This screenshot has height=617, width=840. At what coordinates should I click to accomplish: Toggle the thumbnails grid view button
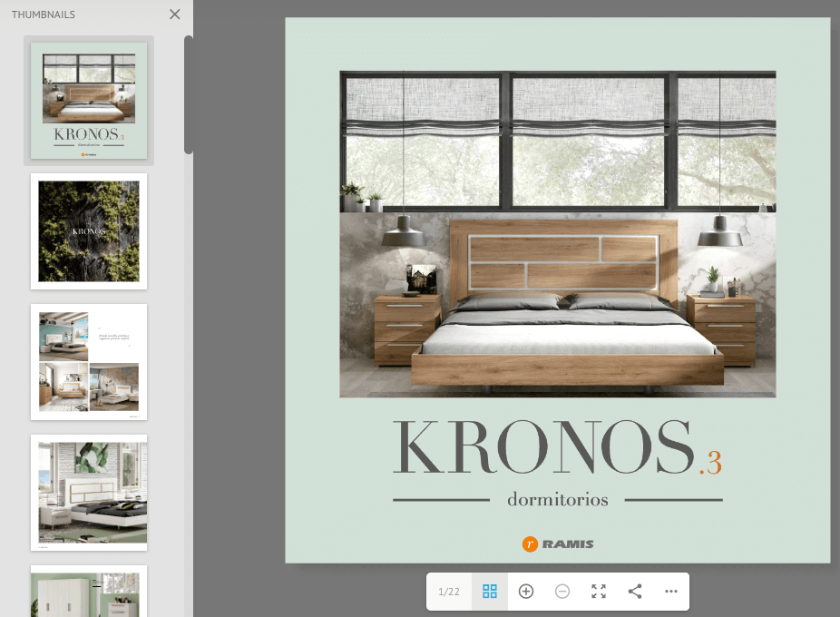[x=490, y=592]
